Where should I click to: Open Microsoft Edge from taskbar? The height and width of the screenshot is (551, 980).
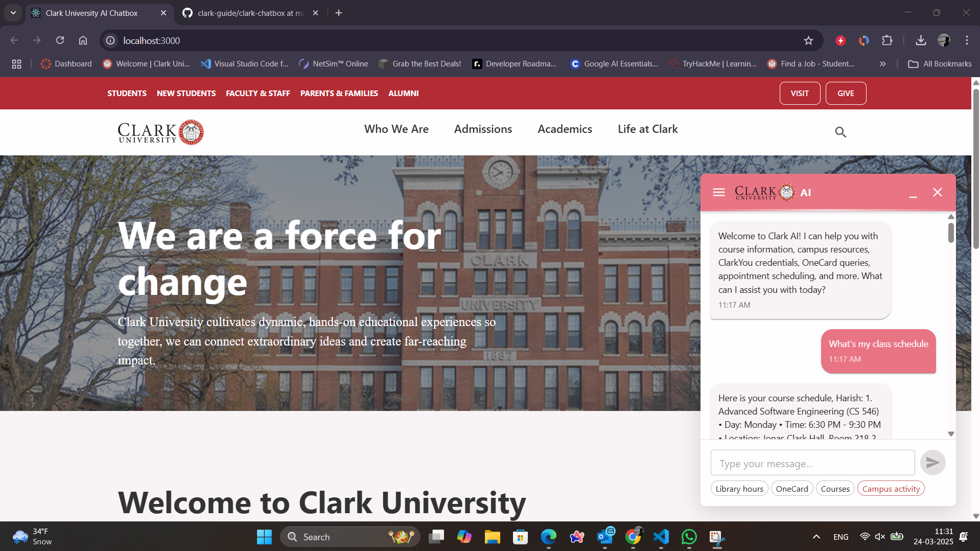[x=548, y=537]
